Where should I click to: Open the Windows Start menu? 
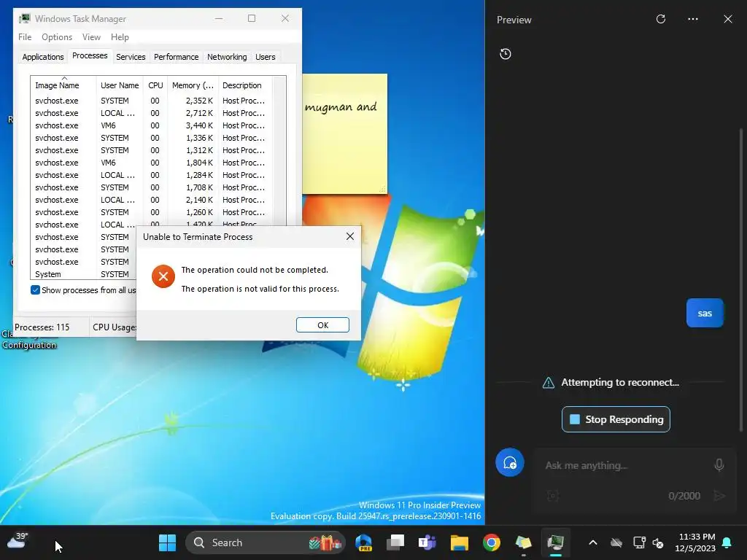click(167, 542)
